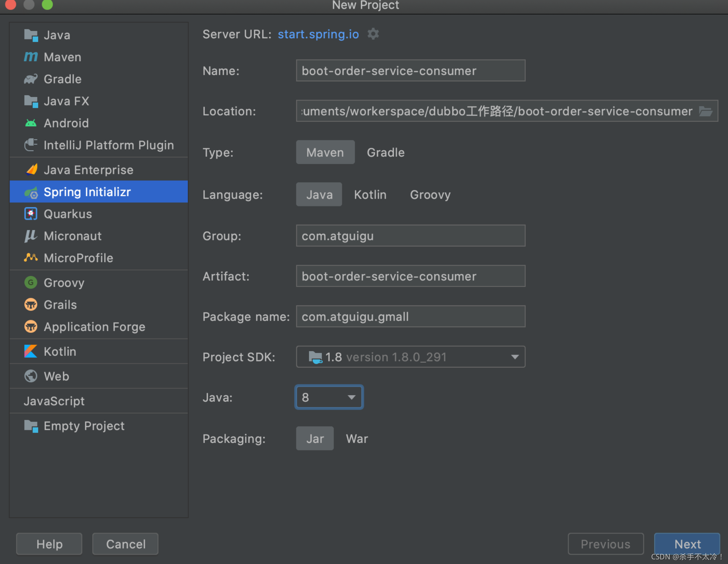
Task: Click the Java FX folder icon
Action: (x=31, y=101)
